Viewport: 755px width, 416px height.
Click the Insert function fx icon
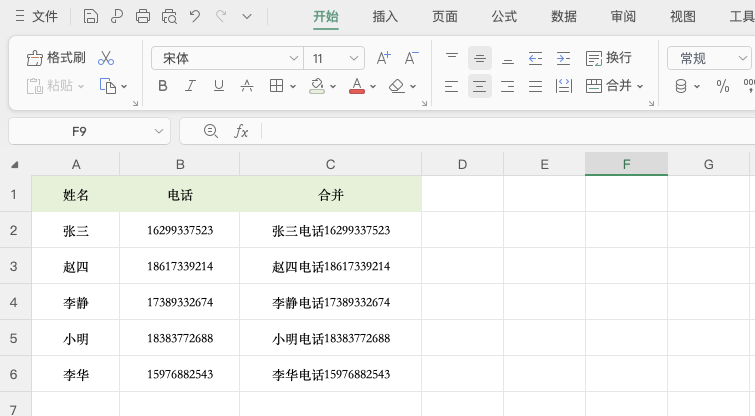[241, 131]
